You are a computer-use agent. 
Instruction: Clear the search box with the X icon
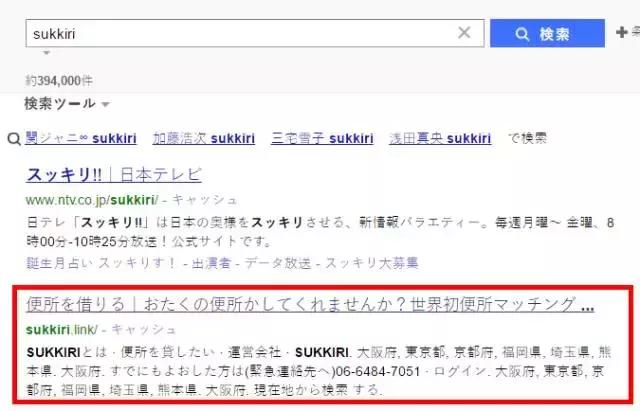pos(464,33)
